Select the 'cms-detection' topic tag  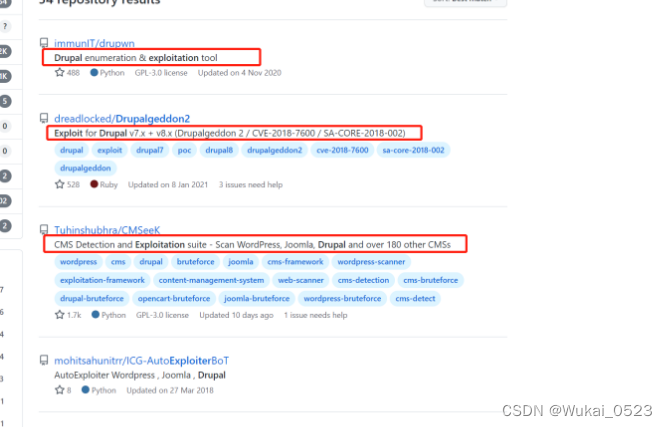363,280
